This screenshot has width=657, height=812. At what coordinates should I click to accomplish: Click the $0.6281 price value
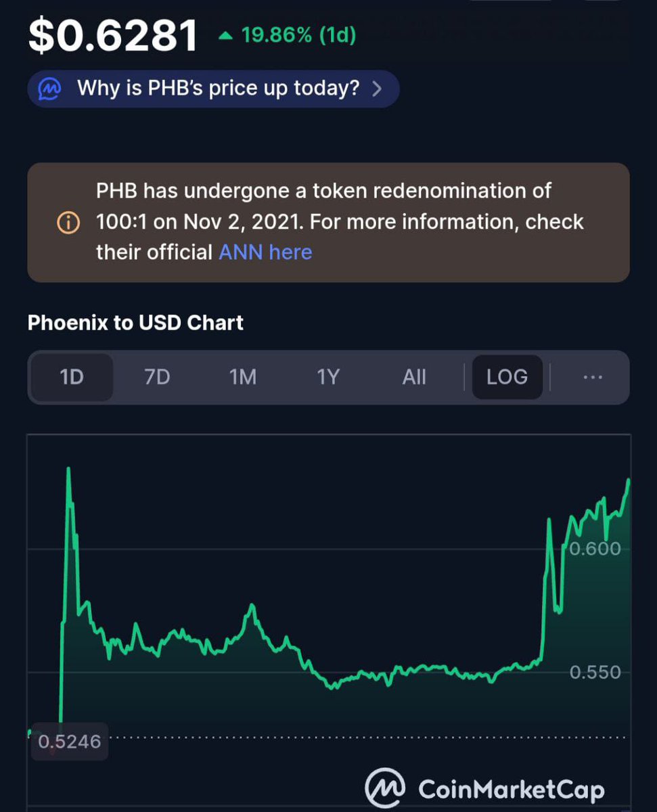pyautogui.click(x=113, y=35)
